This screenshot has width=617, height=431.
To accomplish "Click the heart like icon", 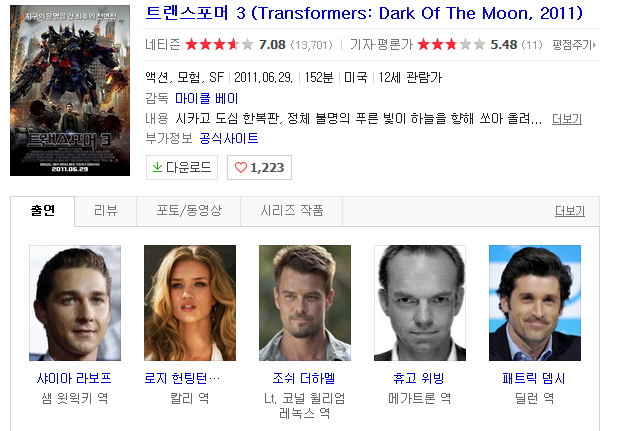I will [x=240, y=167].
